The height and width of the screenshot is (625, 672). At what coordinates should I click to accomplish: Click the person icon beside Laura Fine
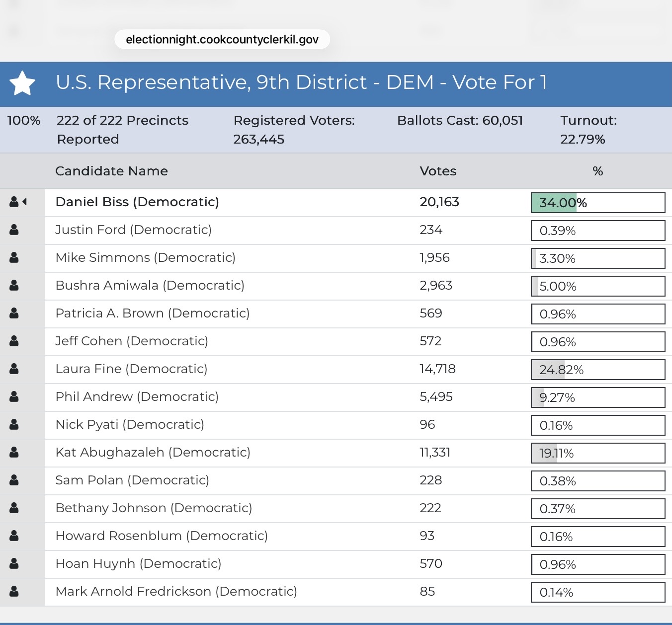(x=14, y=369)
